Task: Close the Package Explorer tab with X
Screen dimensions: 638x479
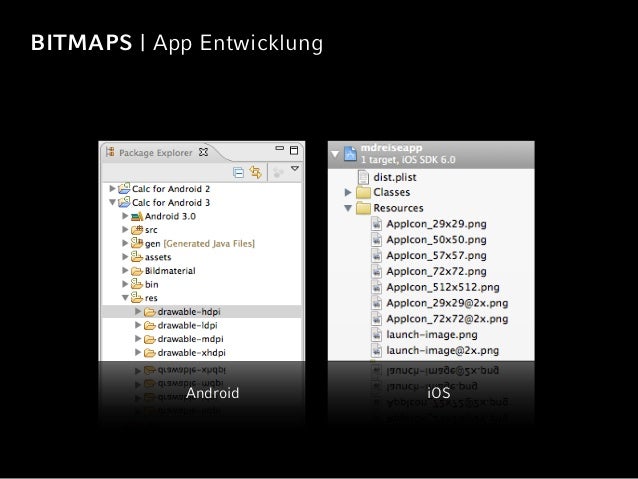Action: (x=203, y=152)
